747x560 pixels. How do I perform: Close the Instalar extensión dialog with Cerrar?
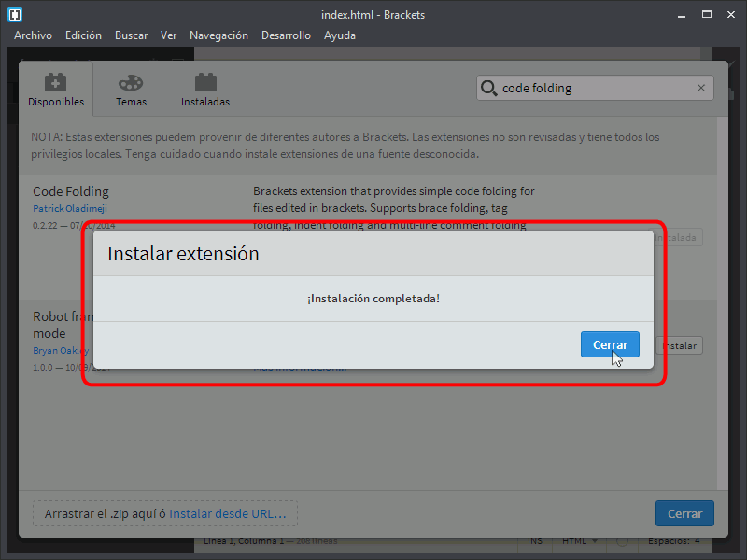pos(610,344)
